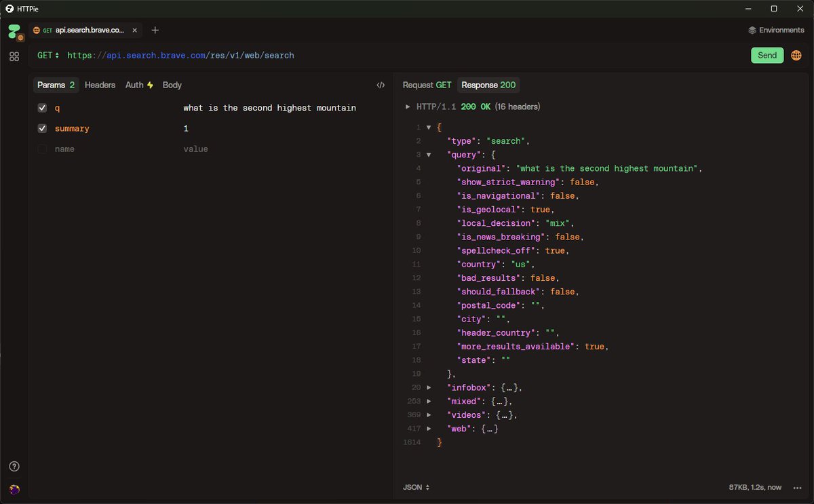The image size is (814, 504).
Task: Click the Auth lightning bolt icon
Action: tap(150, 85)
